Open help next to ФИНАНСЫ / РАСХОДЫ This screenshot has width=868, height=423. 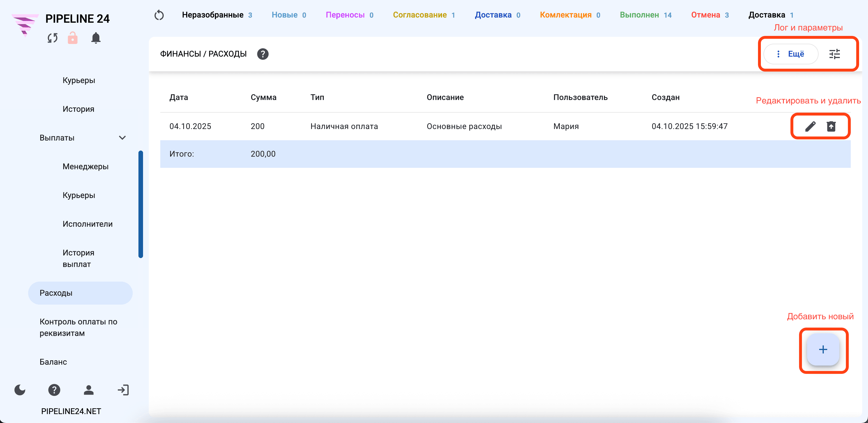pos(263,54)
